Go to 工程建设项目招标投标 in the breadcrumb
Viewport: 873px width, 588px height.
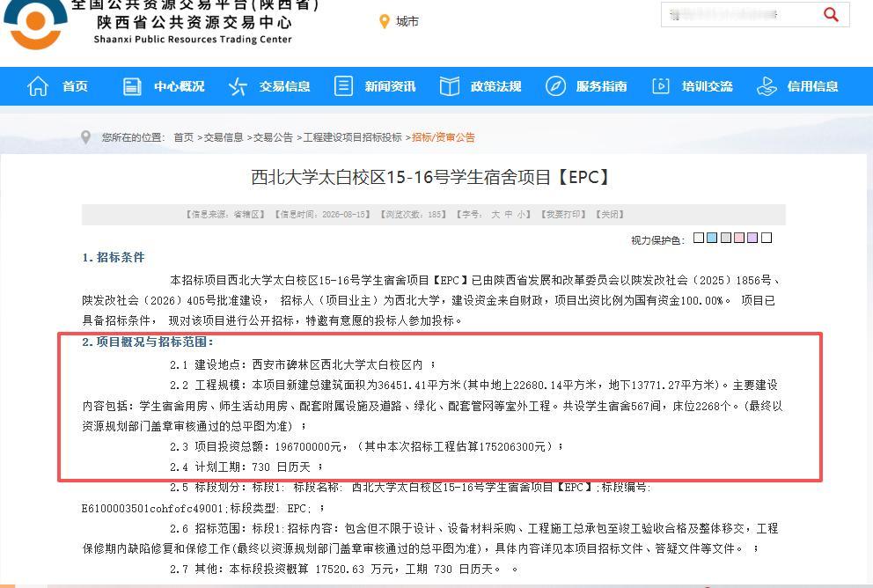point(352,137)
